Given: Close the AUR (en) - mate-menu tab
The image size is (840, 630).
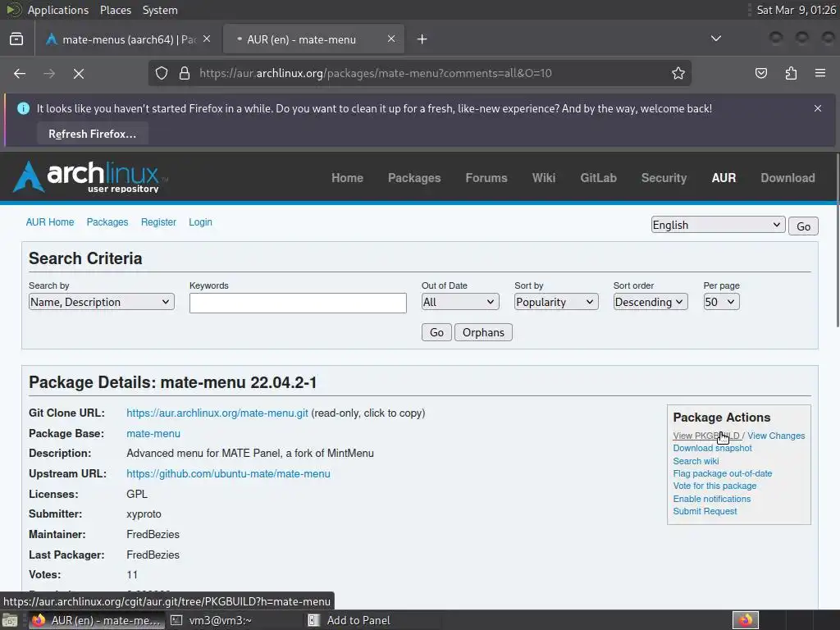Looking at the screenshot, I should [391, 39].
